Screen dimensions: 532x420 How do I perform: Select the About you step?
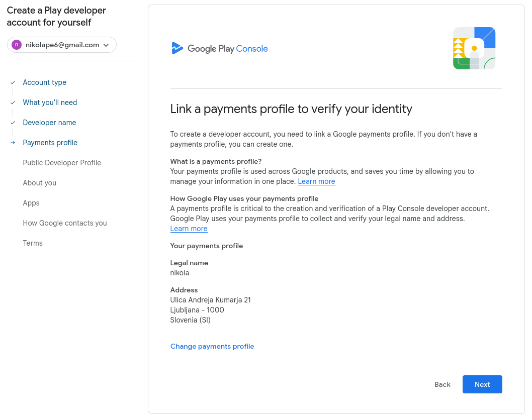(39, 183)
